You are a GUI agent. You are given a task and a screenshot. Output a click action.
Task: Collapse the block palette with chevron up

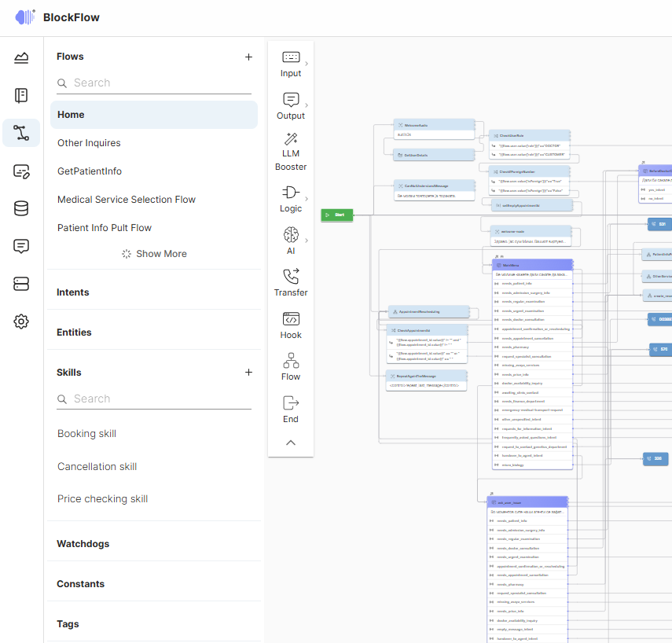click(291, 443)
